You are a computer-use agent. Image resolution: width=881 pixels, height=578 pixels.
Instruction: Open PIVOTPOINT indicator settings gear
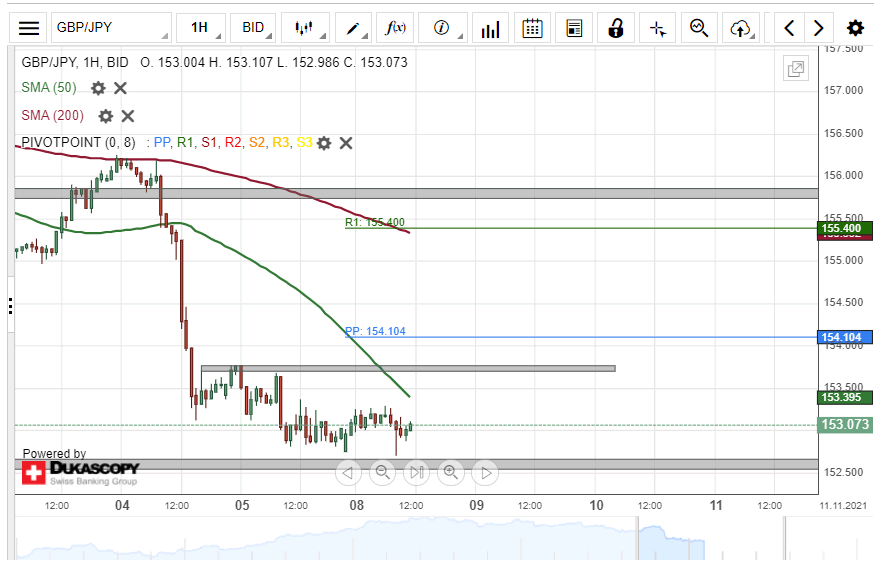tap(324, 143)
